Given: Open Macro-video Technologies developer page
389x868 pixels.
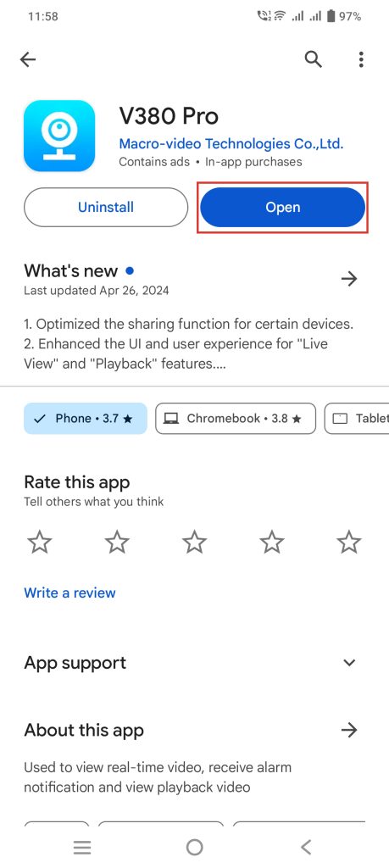Looking at the screenshot, I should point(231,144).
